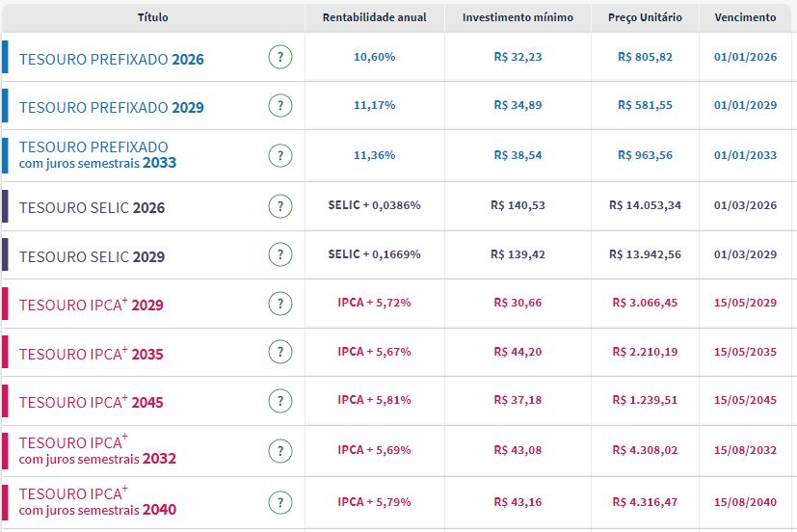Click the Preço Unitário column header

tap(645, 17)
